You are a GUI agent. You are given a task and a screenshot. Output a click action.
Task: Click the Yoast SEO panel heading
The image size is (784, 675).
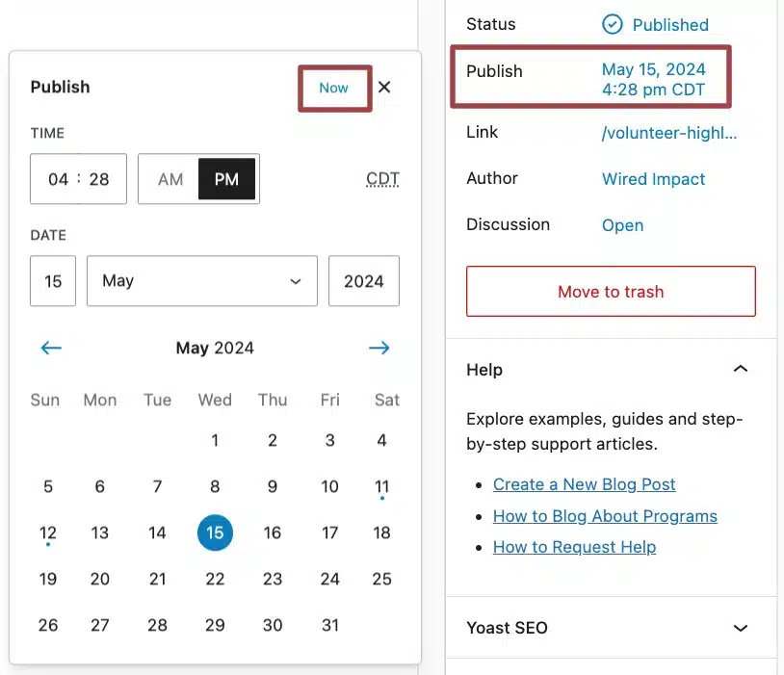pyautogui.click(x=507, y=628)
